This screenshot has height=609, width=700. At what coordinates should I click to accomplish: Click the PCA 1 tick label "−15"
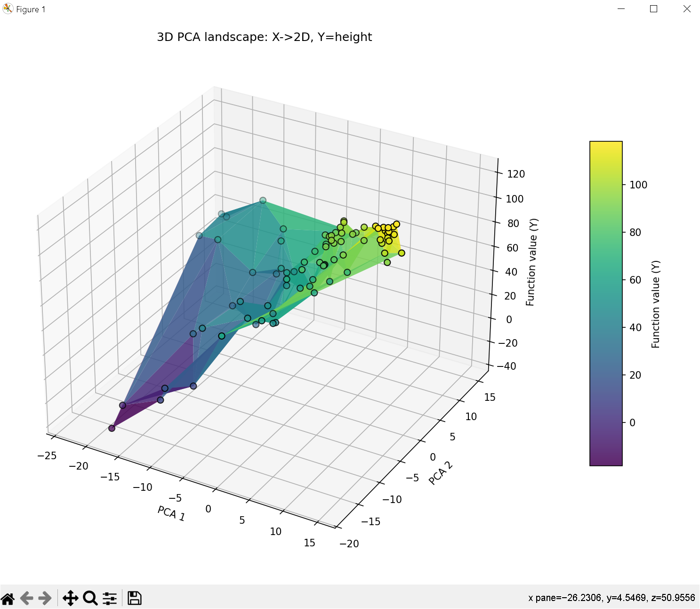point(110,477)
